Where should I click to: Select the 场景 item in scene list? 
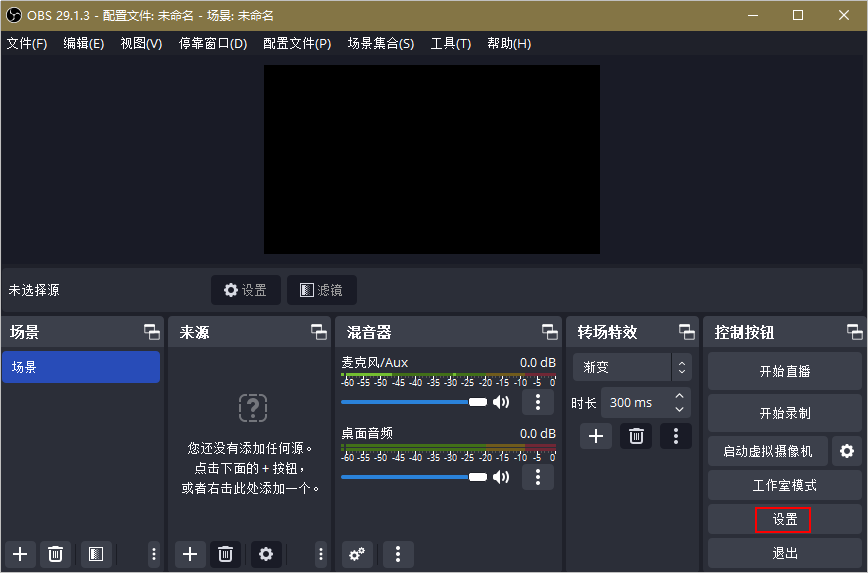81,367
